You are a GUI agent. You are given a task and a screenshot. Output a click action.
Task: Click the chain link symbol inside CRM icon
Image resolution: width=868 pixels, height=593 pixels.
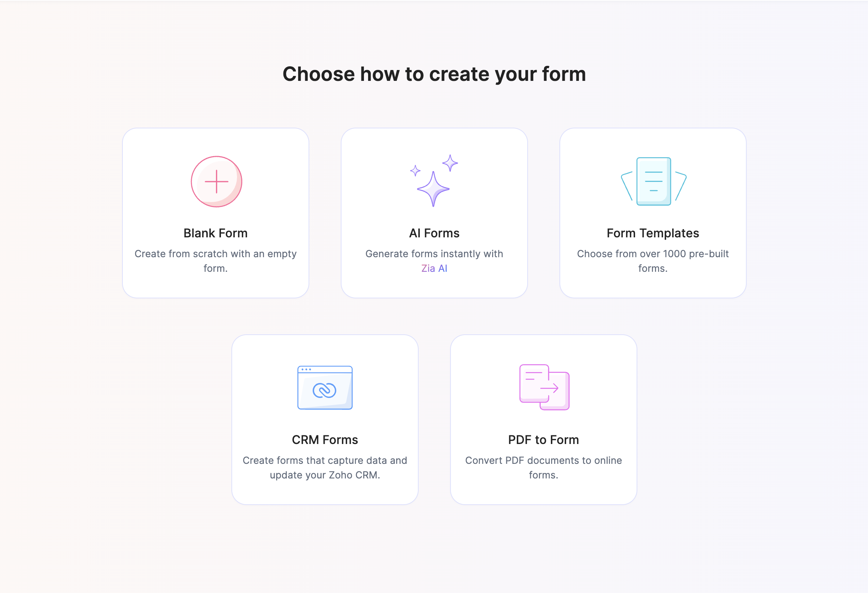324,391
